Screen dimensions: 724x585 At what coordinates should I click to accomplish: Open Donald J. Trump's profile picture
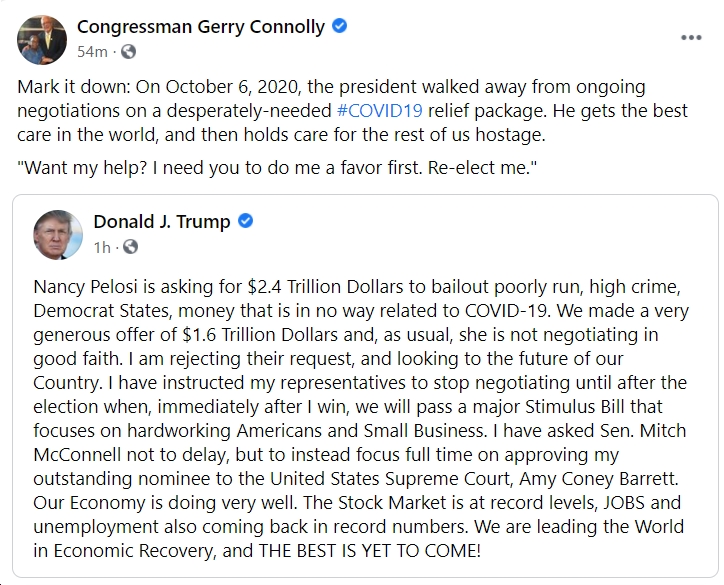click(x=58, y=235)
